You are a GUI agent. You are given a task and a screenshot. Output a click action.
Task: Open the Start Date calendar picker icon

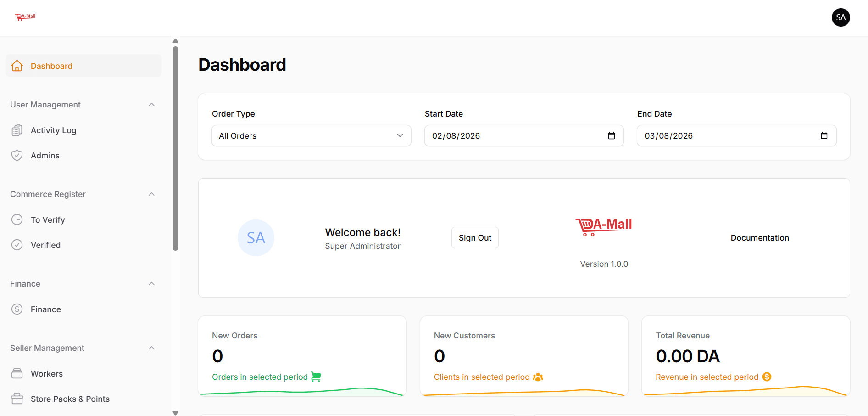(611, 136)
